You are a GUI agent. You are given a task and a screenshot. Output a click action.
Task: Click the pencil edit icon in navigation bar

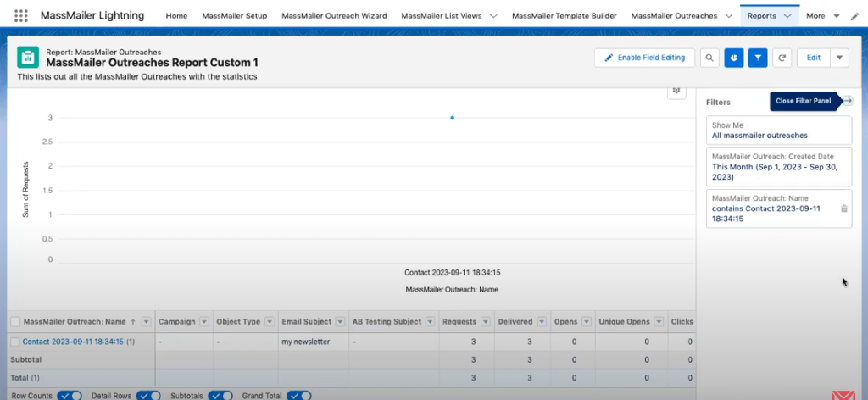[854, 16]
